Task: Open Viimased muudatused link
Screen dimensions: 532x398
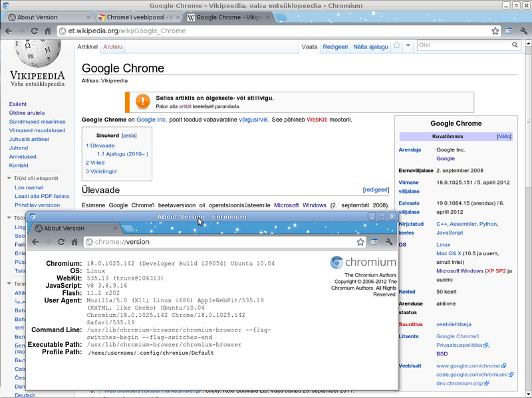Action: tap(37, 130)
